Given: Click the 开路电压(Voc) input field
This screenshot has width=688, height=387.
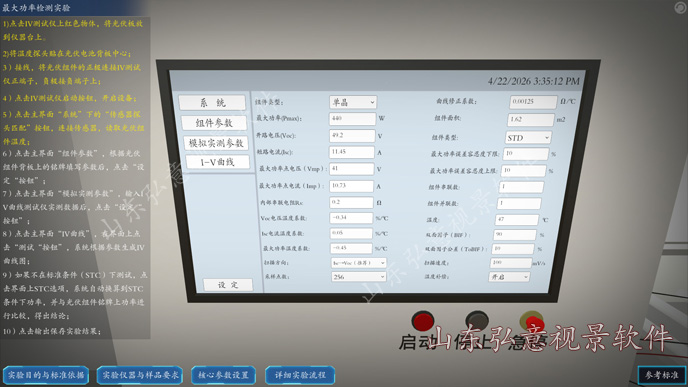Looking at the screenshot, I should coord(352,136).
